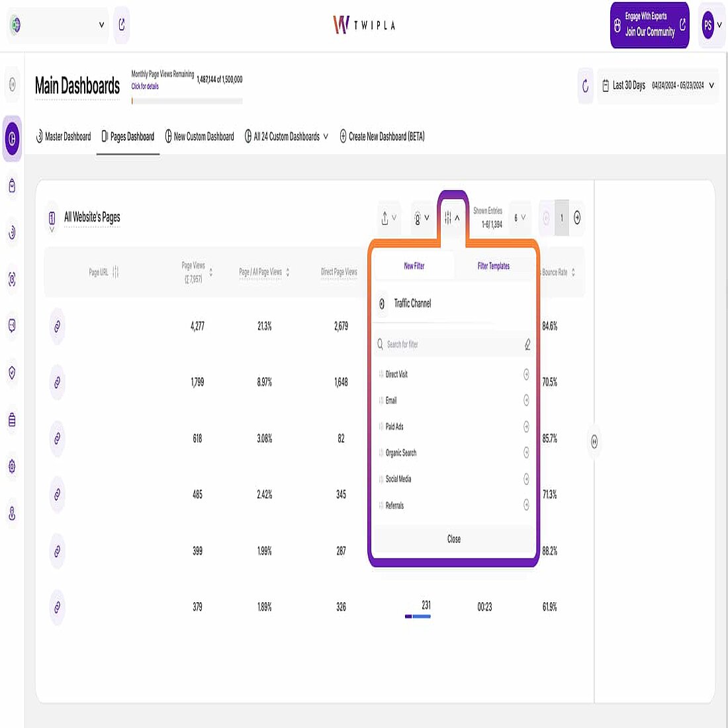The width and height of the screenshot is (728, 728).
Task: Click the monthly page views usage progress bar
Action: click(x=187, y=101)
